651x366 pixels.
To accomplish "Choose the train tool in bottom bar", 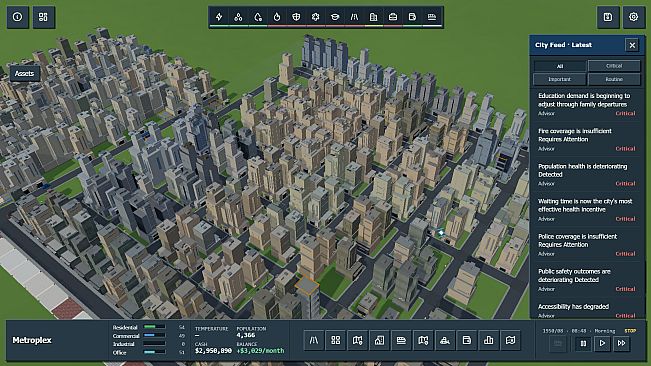I will tap(401, 341).
